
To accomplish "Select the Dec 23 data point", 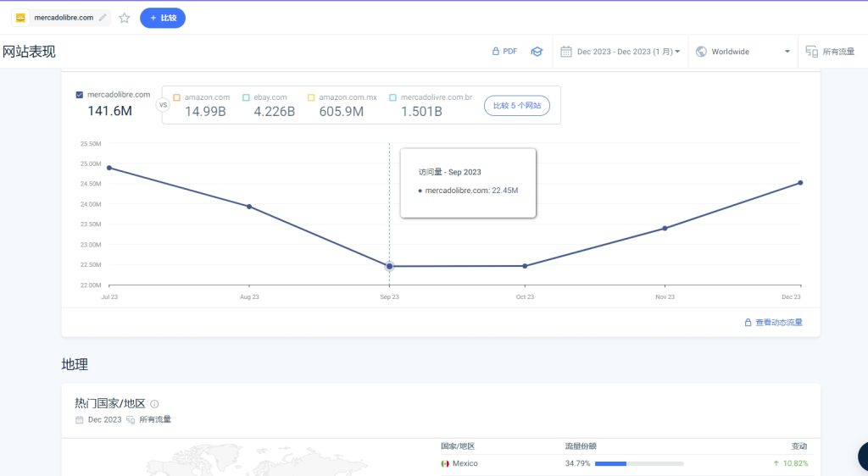I will coord(800,183).
